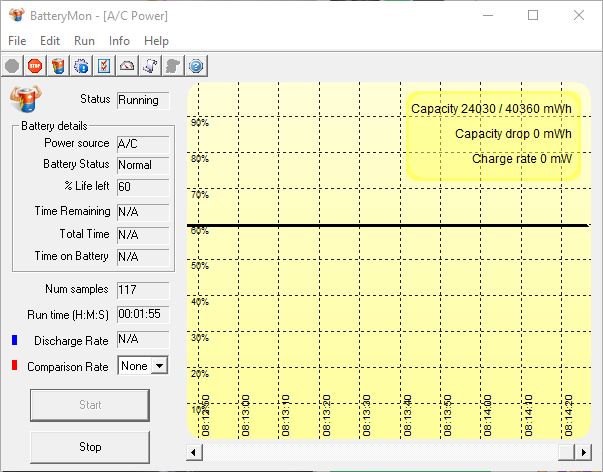Click the Num samples value field
Screen dimensions: 603x472
point(143,289)
